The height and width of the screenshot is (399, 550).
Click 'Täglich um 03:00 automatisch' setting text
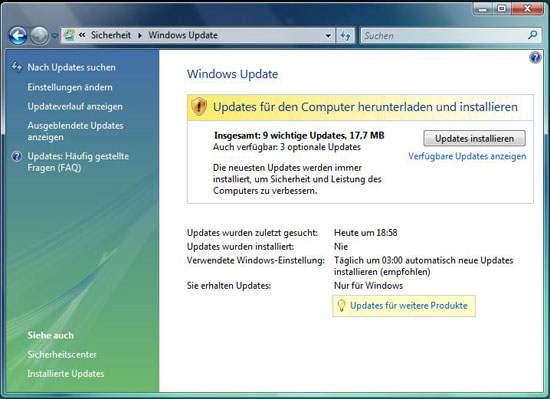click(423, 266)
